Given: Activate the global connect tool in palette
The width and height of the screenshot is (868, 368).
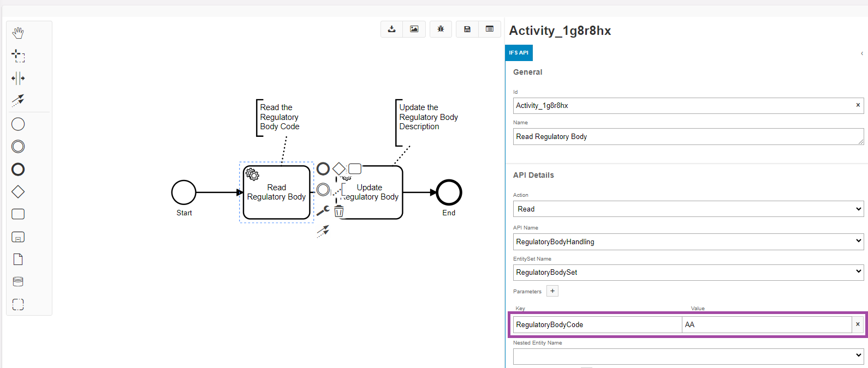Looking at the screenshot, I should click(18, 100).
